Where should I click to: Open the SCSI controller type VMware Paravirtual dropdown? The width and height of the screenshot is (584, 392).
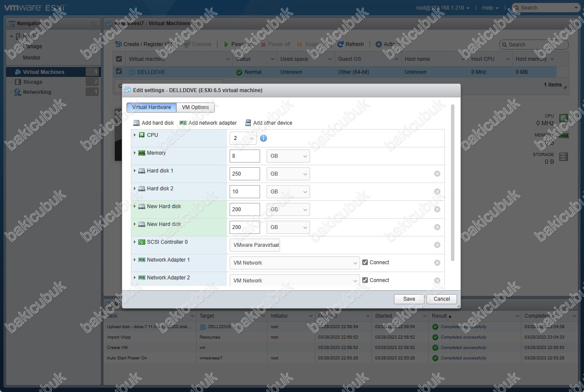(255, 245)
